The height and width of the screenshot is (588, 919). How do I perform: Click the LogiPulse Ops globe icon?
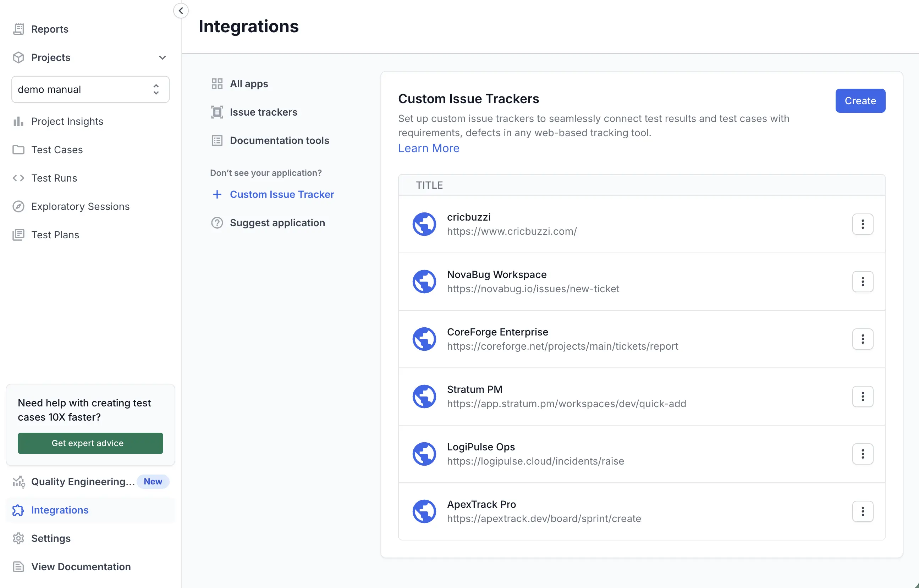[424, 454]
